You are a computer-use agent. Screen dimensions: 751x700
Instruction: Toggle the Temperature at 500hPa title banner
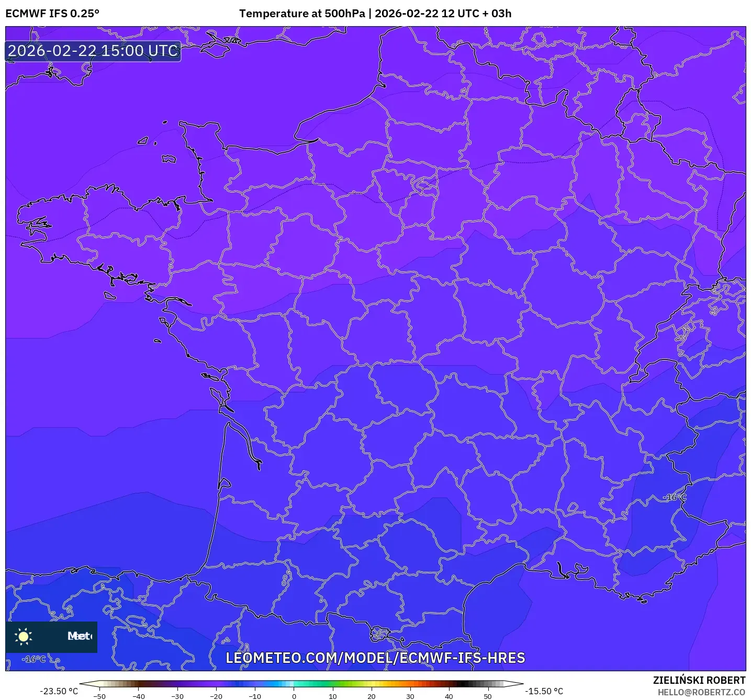tap(375, 13)
